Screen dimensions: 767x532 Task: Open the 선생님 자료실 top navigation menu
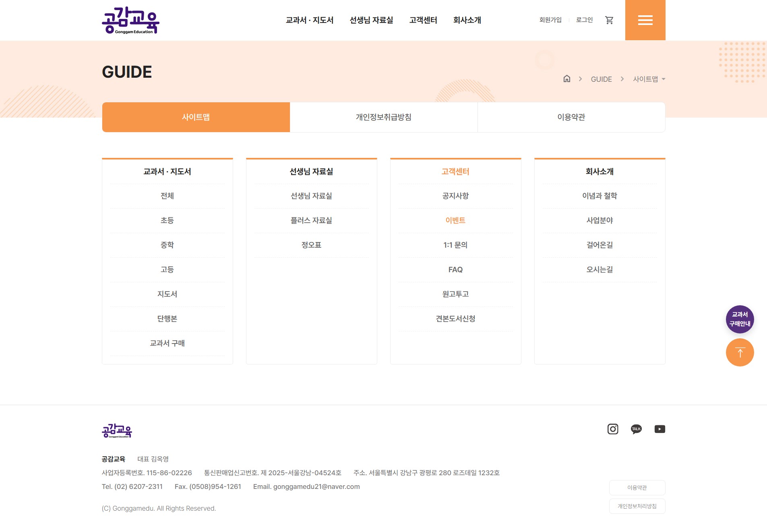371,20
